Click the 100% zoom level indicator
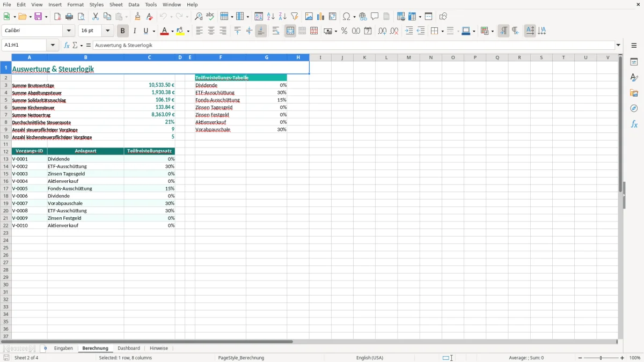 coord(635,358)
